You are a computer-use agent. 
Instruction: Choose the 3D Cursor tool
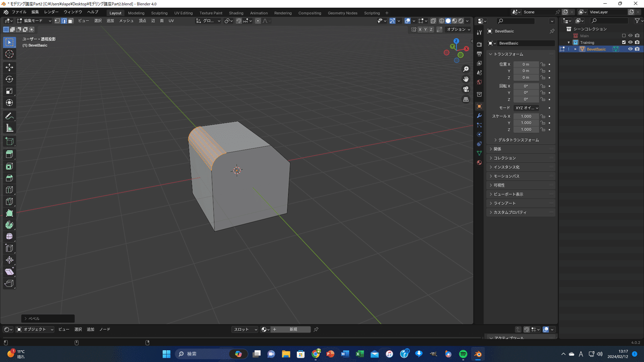tap(9, 54)
